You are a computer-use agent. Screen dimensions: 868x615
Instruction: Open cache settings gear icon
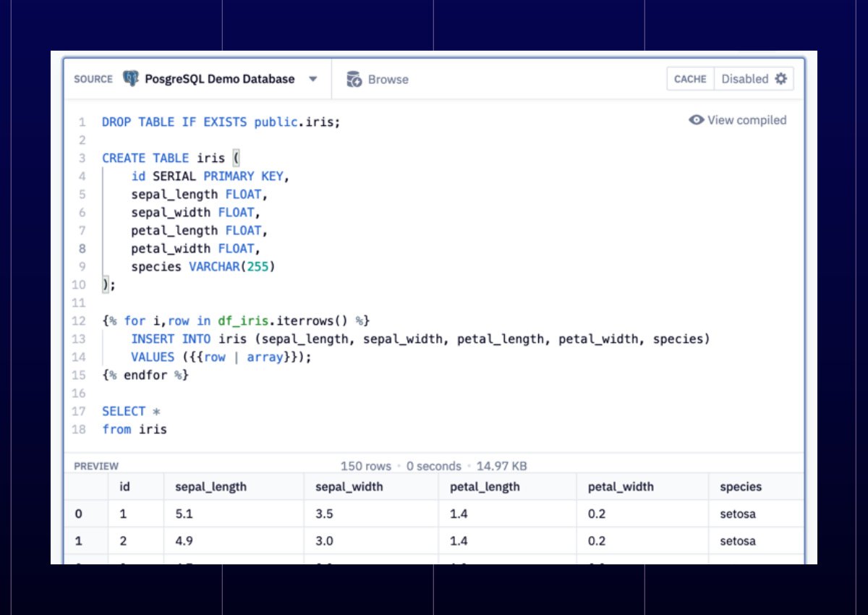click(780, 79)
